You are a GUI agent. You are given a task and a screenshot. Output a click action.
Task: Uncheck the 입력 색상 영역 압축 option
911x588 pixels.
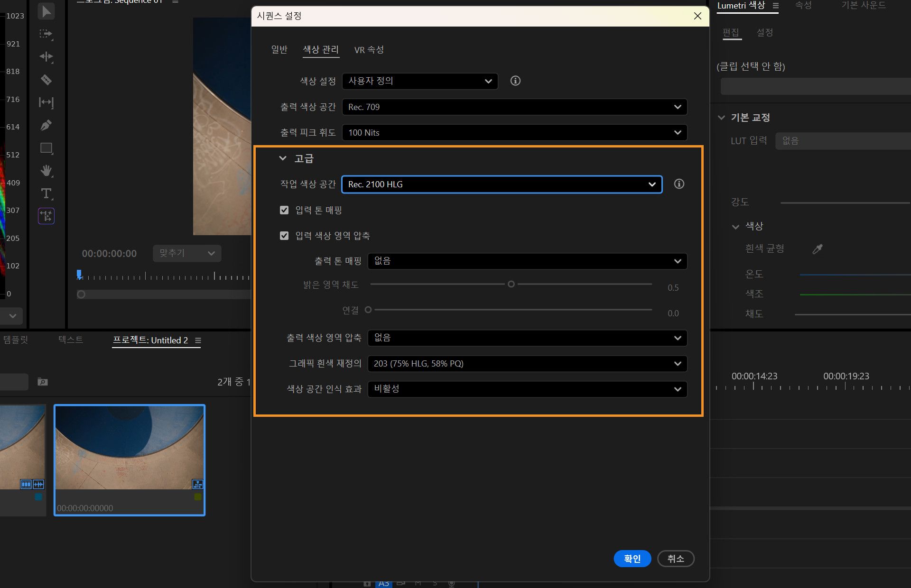(284, 235)
